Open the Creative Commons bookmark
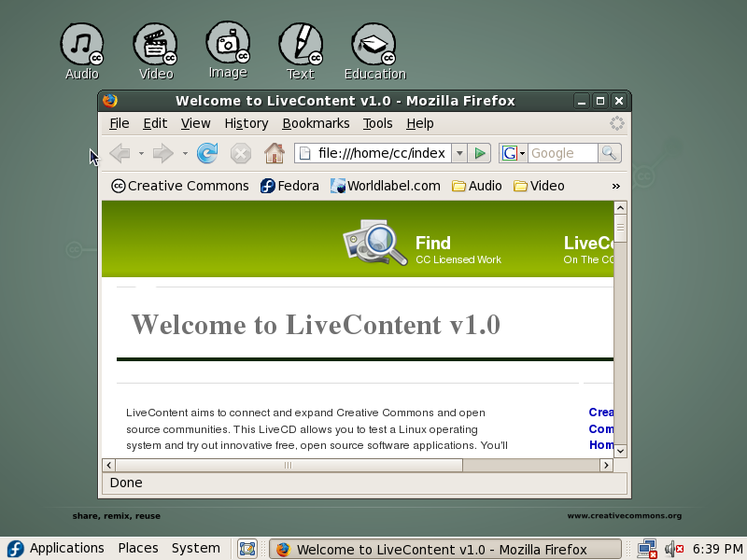747x560 pixels. 180,186
